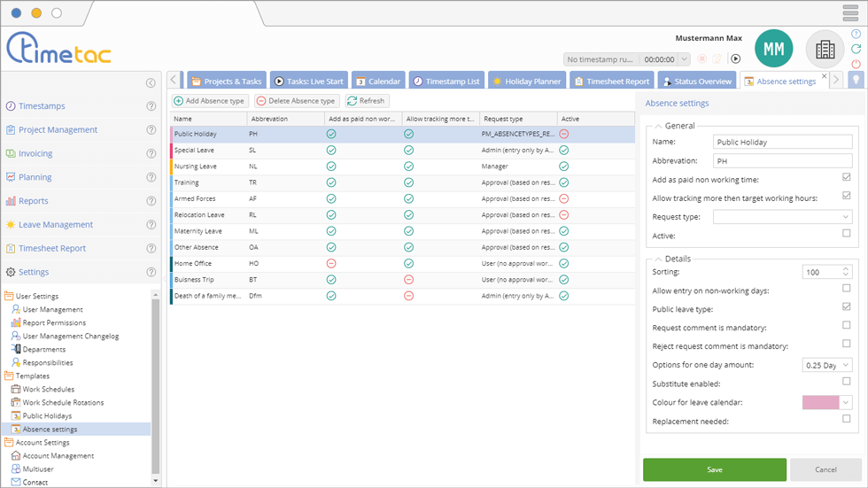The image size is (868, 488).
Task: Click the green Save button
Action: point(714,469)
